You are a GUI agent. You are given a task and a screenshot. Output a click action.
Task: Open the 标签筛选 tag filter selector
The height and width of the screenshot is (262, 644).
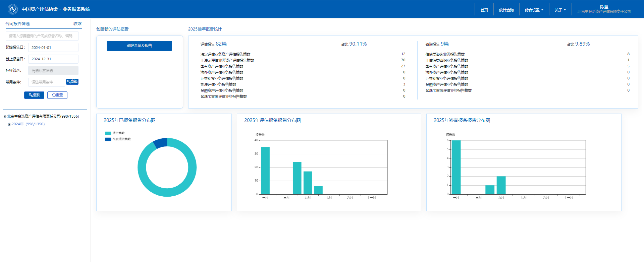[53, 71]
